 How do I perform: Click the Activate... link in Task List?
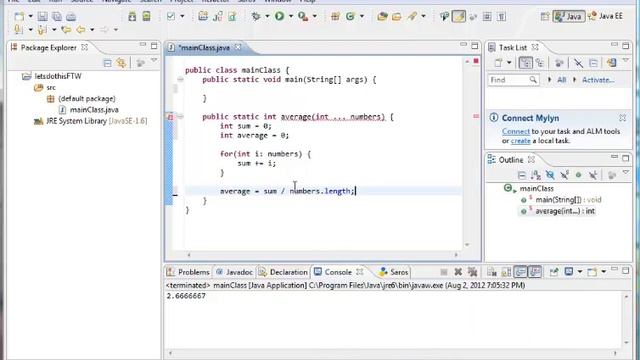(598, 80)
